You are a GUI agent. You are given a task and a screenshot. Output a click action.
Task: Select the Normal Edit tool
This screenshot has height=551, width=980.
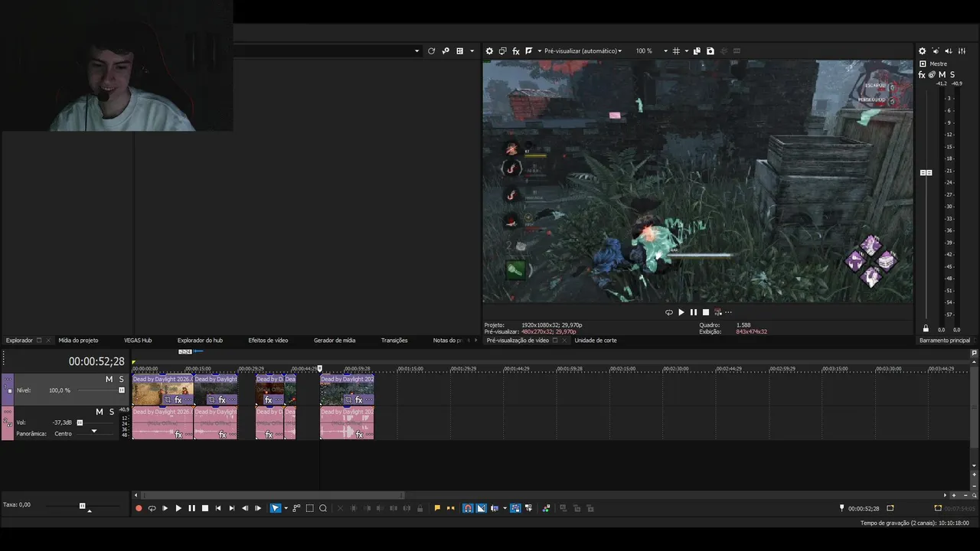tap(276, 508)
